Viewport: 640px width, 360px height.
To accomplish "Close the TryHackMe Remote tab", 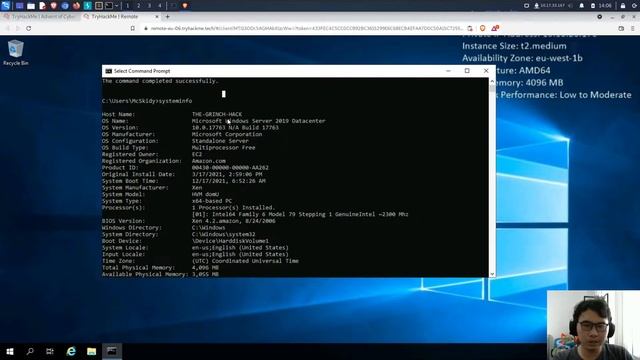I will pyautogui.click(x=157, y=17).
